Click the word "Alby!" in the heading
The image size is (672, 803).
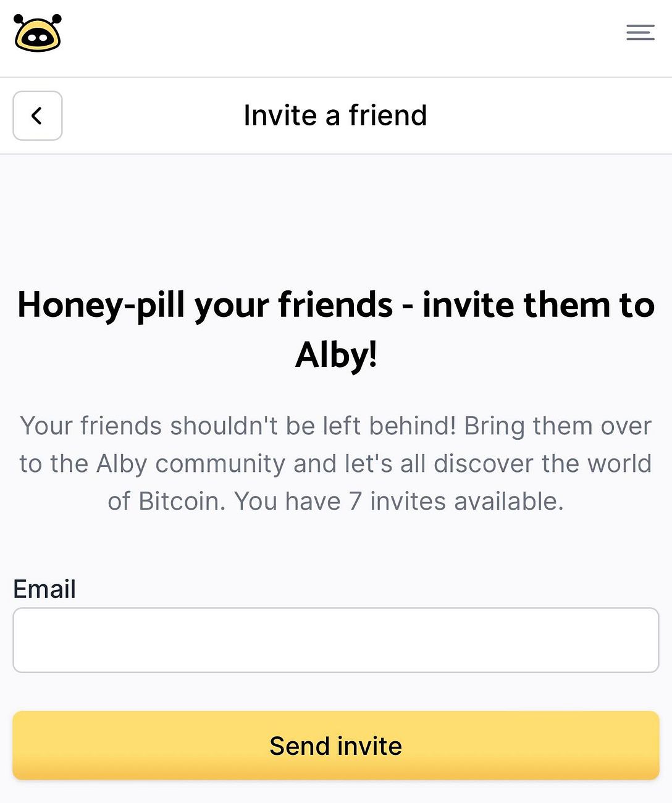[x=336, y=355]
